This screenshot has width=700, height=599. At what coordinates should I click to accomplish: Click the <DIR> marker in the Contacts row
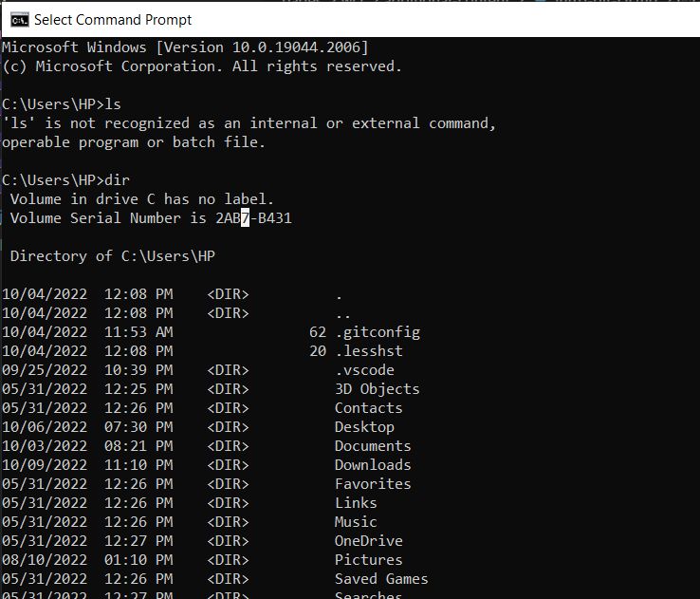228,408
